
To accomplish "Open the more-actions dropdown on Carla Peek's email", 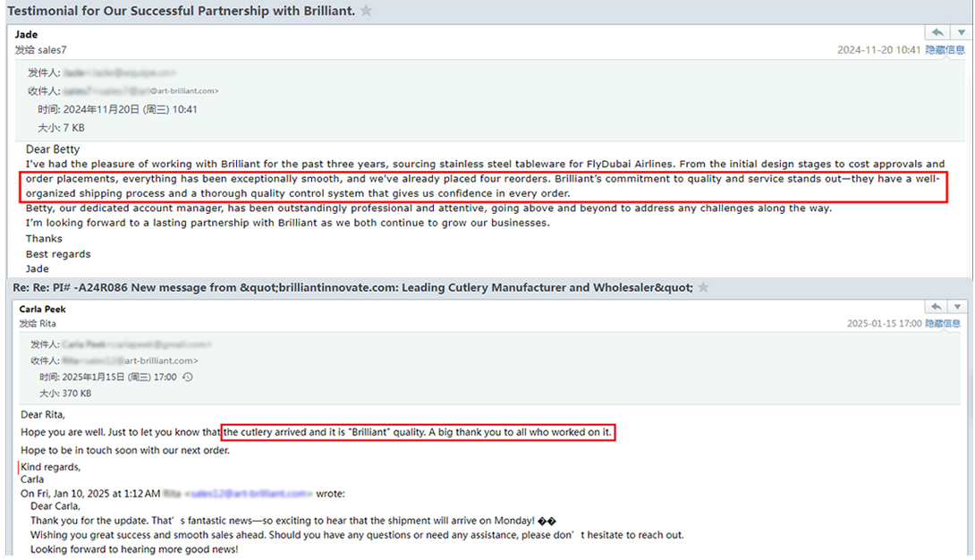I will tap(961, 307).
